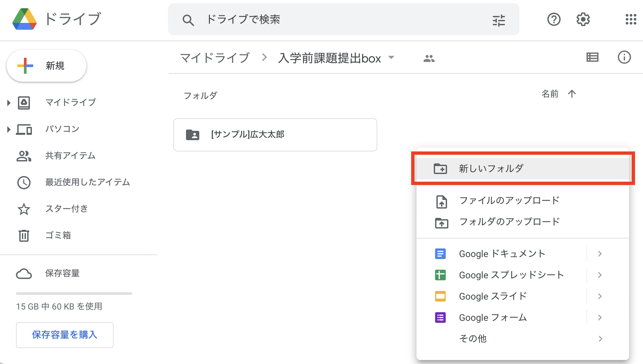The width and height of the screenshot is (643, 364).
Task: Click 保存容量を購入 button
Action: 65,335
